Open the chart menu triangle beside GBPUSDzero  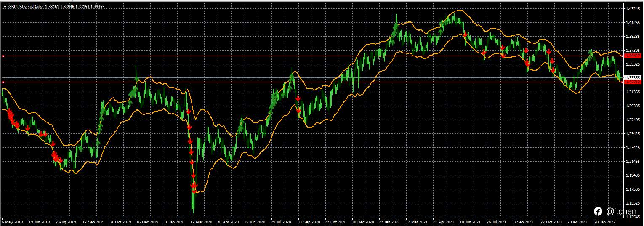tap(5, 6)
